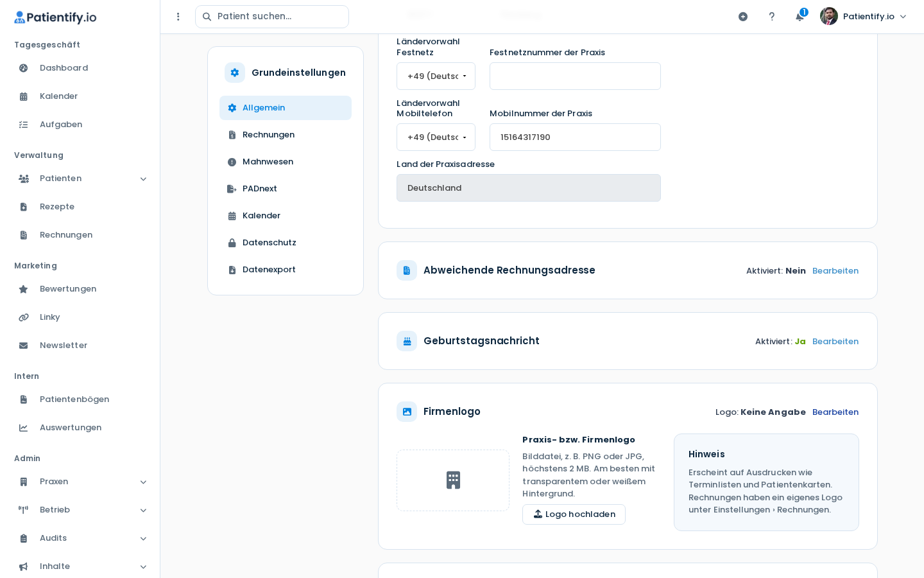
Task: Open the PADnext settings tab
Action: point(286,189)
